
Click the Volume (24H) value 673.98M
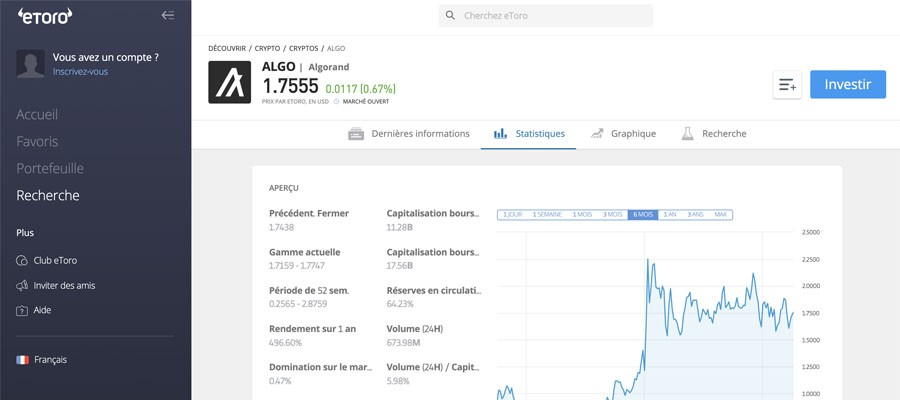(404, 343)
